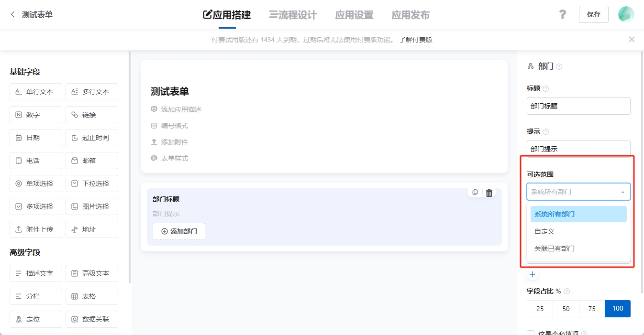Viewport: 644px width, 335px height.
Task: Add the 数据关联 data link field
Action: click(92, 319)
